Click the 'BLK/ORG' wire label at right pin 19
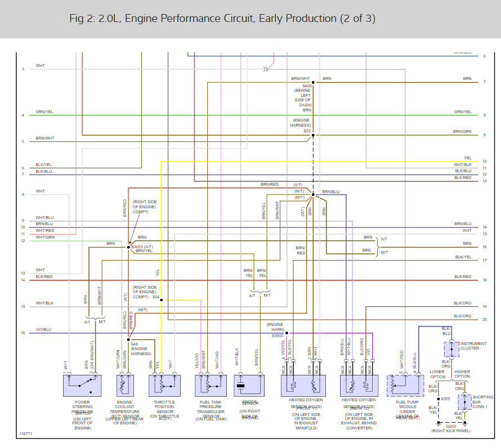 click(463, 303)
